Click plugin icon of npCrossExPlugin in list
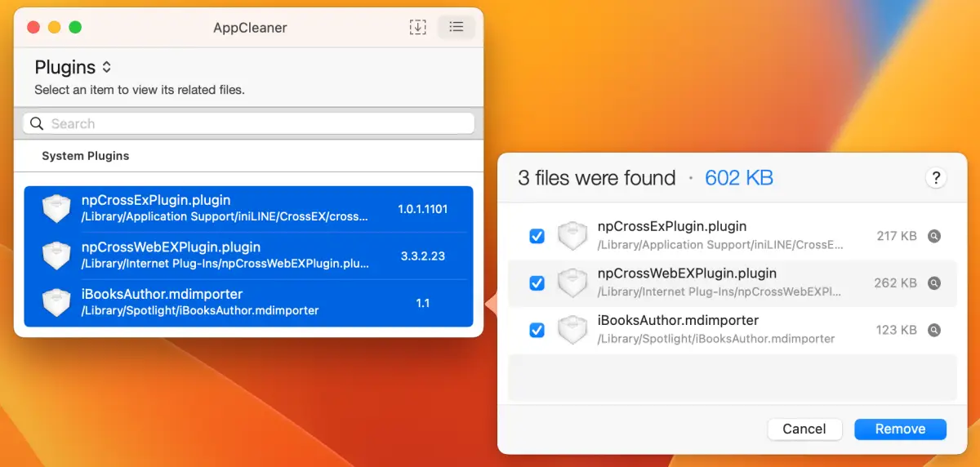 56,209
